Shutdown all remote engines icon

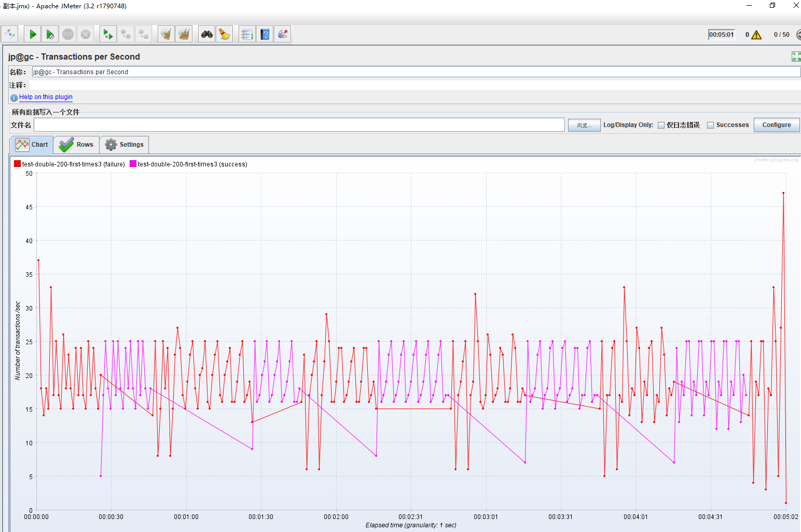143,34
